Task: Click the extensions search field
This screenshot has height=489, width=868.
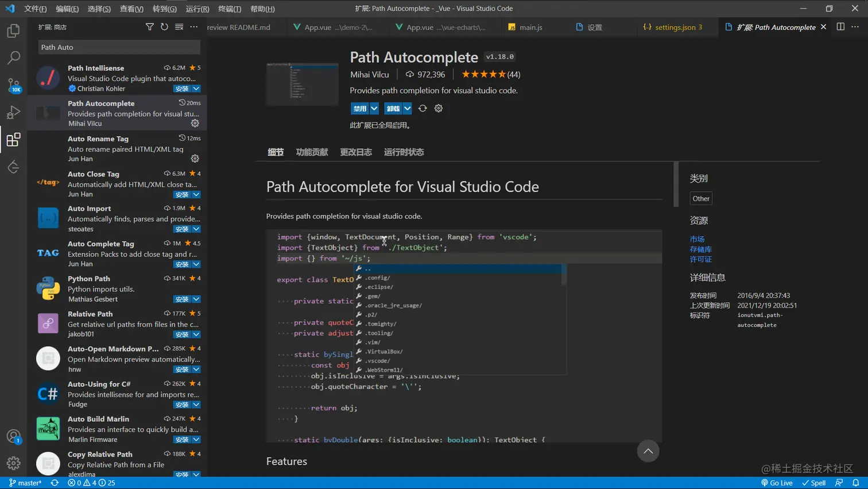Action: pos(119,47)
